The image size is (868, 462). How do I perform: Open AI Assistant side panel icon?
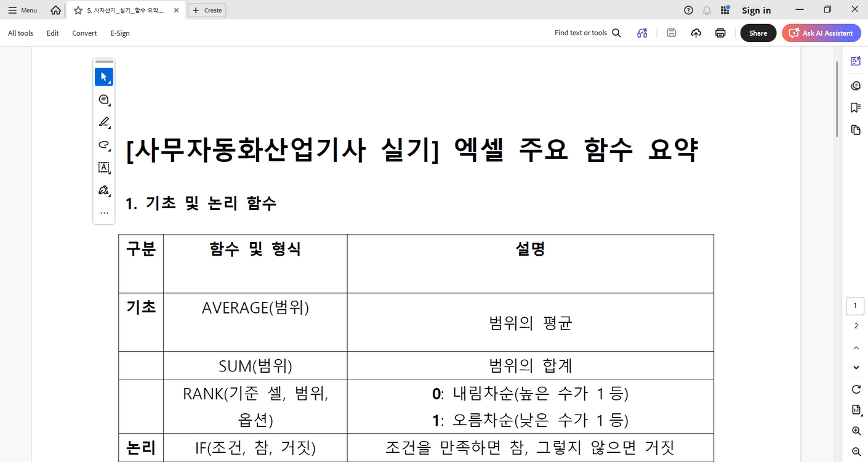coord(856,61)
